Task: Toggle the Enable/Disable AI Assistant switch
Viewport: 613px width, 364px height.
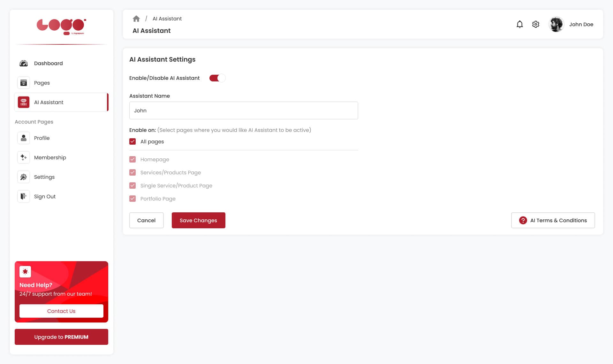Action: (x=217, y=78)
